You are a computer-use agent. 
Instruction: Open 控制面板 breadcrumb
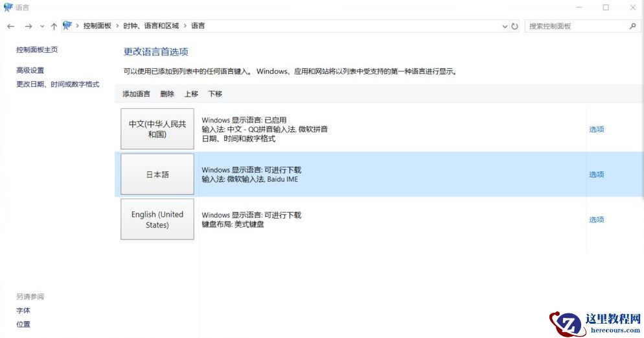[x=97, y=25]
